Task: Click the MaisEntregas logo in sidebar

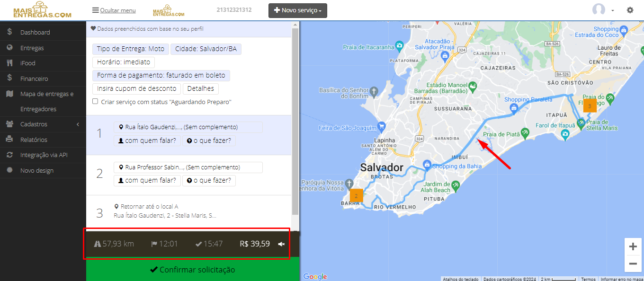Action: tap(42, 10)
